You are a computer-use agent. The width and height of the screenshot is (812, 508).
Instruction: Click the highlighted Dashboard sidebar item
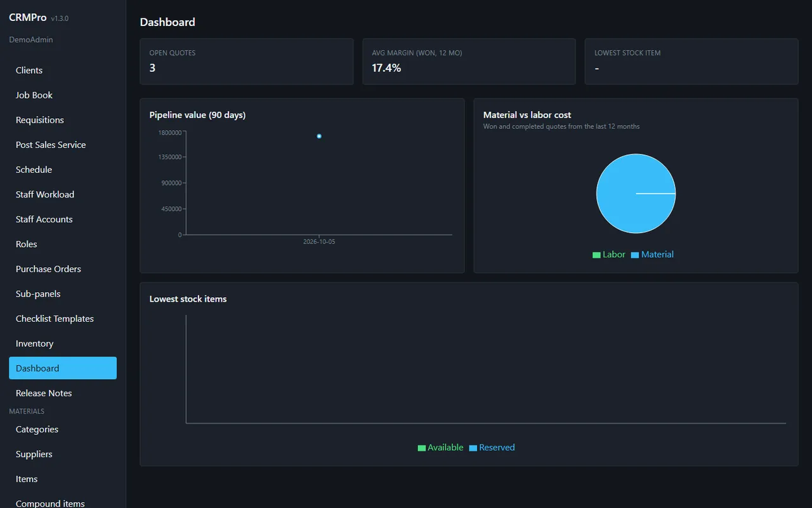click(x=63, y=368)
